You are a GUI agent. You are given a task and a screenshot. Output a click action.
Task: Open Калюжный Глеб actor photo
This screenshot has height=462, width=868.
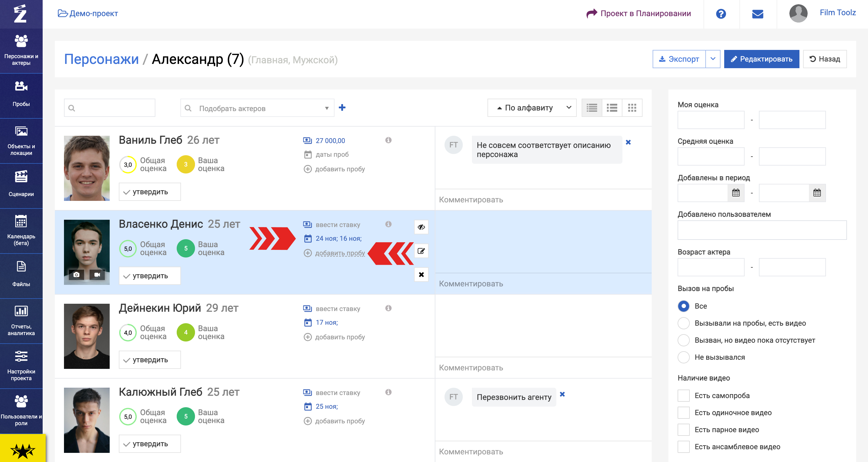point(87,420)
